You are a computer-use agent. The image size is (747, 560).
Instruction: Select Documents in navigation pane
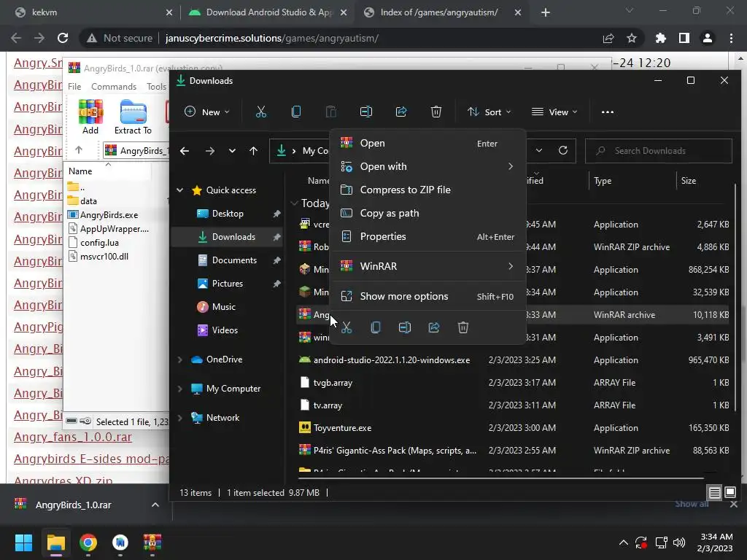pyautogui.click(x=234, y=260)
